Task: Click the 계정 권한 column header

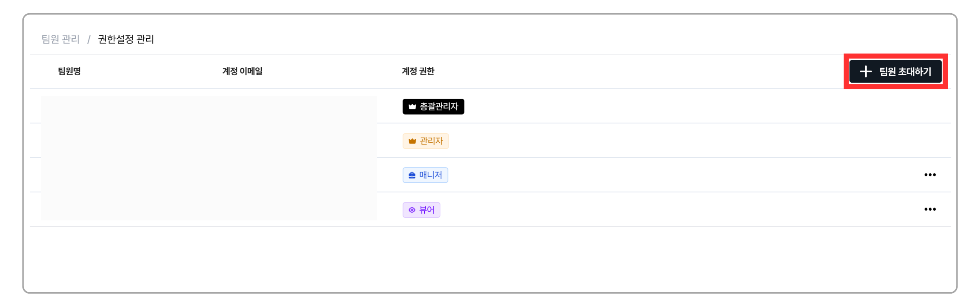Action: [418, 71]
